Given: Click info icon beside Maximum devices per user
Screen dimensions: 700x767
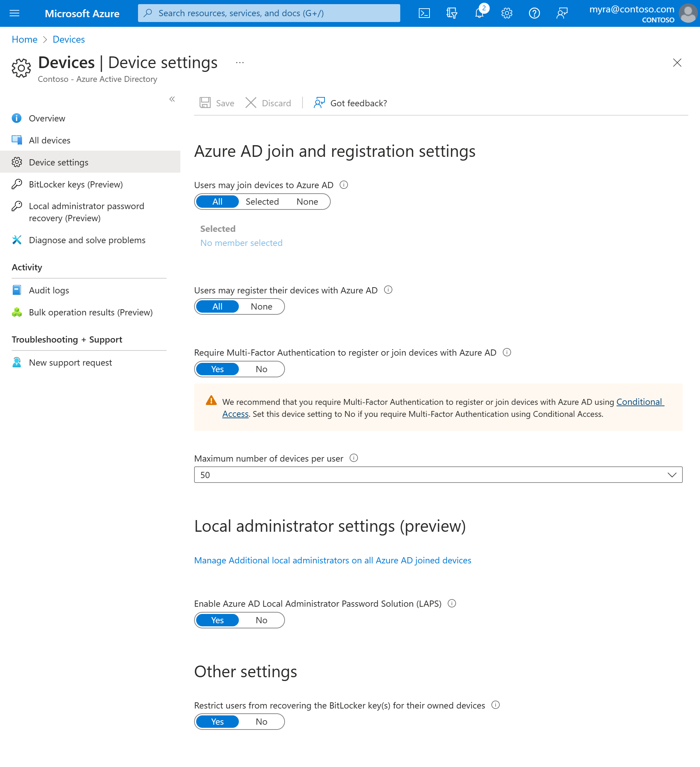Looking at the screenshot, I should pyautogui.click(x=354, y=458).
